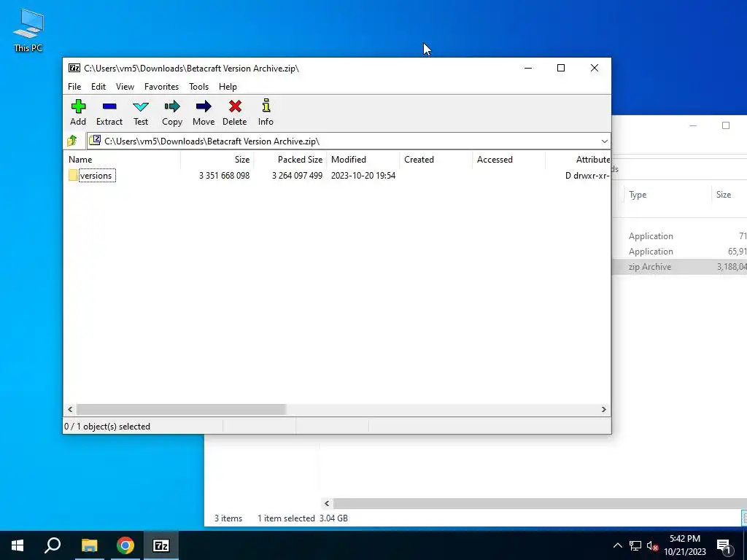Click the 7-Zip horizontal scrollbar thumb

[x=181, y=410]
